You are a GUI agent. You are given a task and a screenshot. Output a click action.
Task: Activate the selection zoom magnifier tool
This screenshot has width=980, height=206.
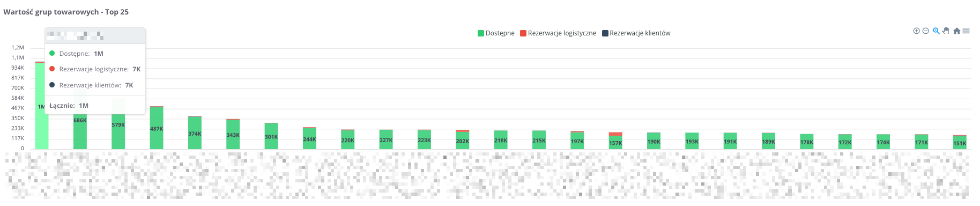click(x=936, y=31)
